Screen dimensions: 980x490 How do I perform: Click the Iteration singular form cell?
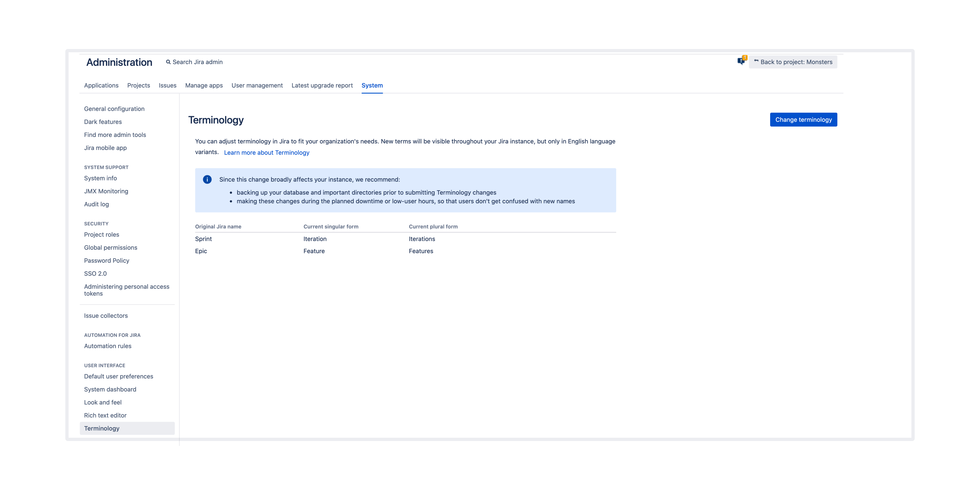pyautogui.click(x=315, y=239)
